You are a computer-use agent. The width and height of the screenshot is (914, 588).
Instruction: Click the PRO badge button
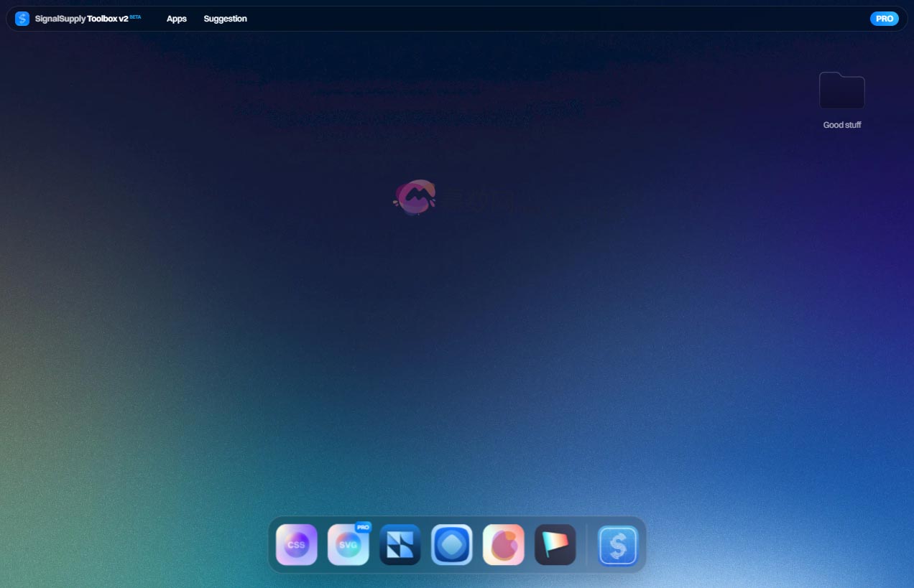(884, 18)
